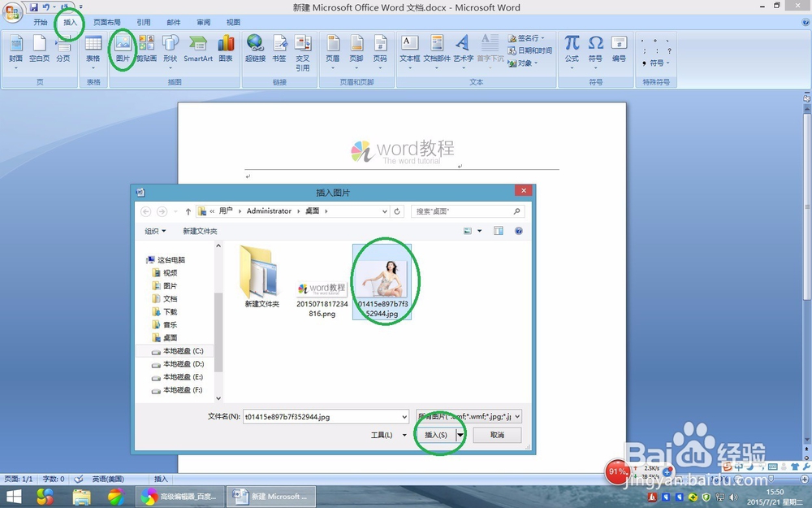Screen dimensions: 812x508
Task: Open Clip Art (剪贴画)
Action: [x=146, y=50]
